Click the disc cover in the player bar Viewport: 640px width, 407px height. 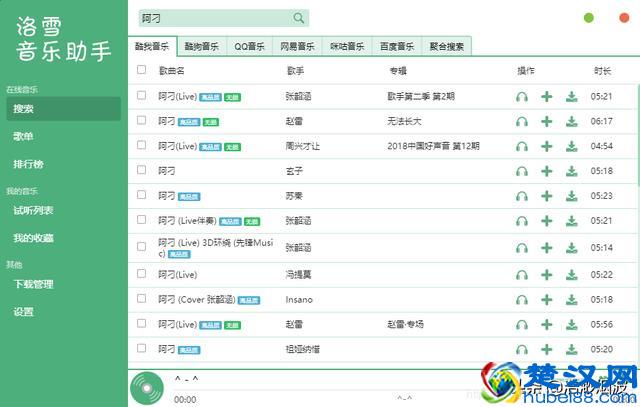tap(147, 388)
